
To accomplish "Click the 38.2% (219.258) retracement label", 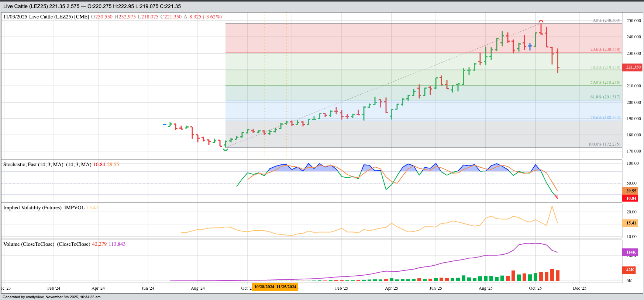I will pos(605,67).
